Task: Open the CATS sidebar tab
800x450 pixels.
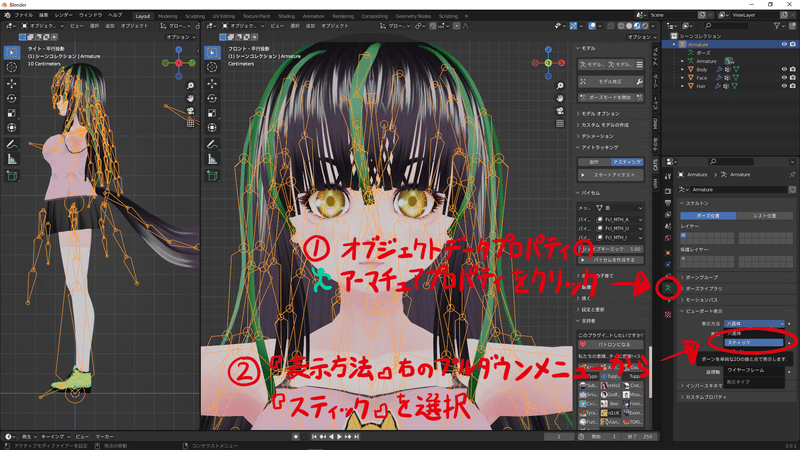Action: pos(656,165)
